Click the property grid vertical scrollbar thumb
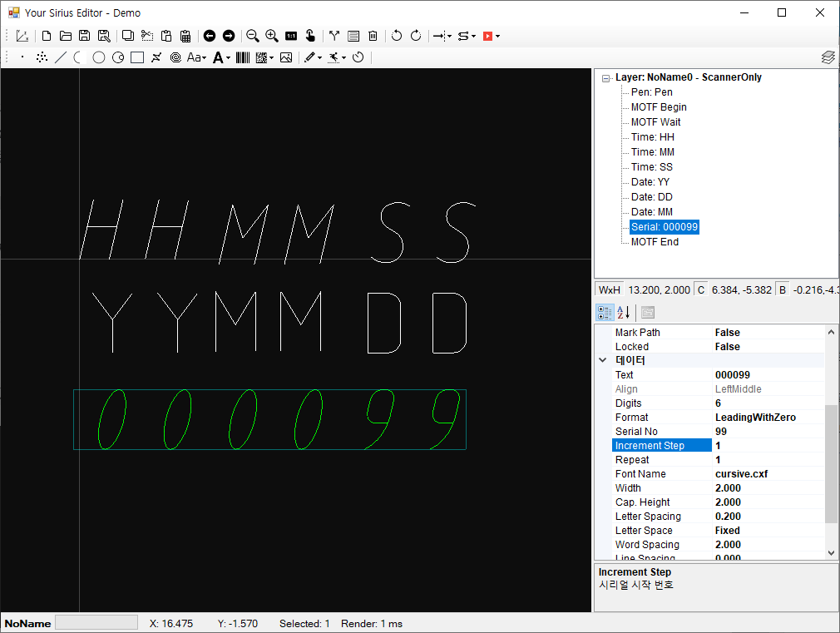 (x=831, y=463)
